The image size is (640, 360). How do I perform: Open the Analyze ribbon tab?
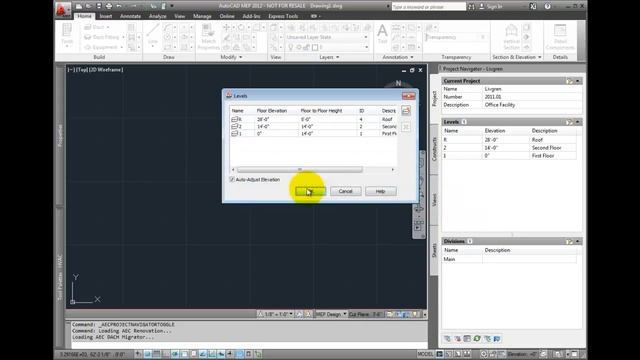[158, 16]
